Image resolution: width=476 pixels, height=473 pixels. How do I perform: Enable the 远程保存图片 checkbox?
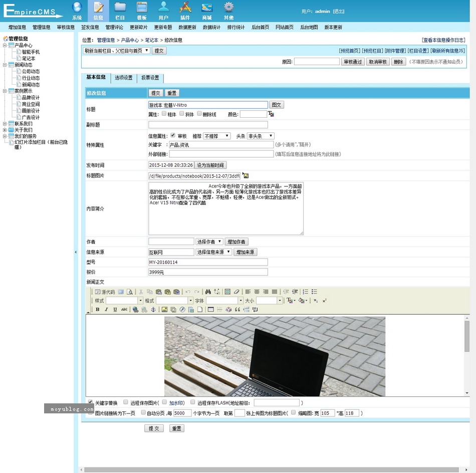click(126, 402)
